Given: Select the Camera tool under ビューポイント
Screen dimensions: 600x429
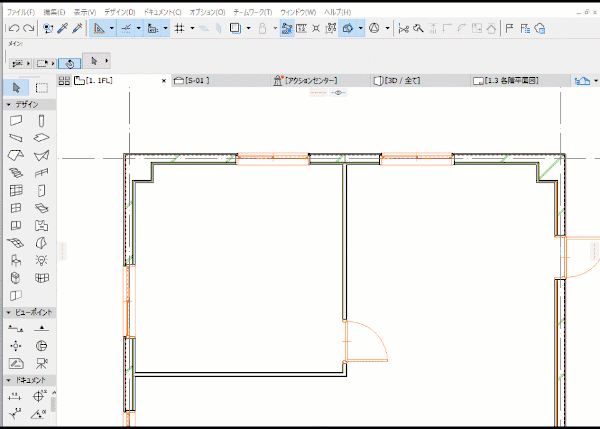Looking at the screenshot, I should (x=42, y=363).
